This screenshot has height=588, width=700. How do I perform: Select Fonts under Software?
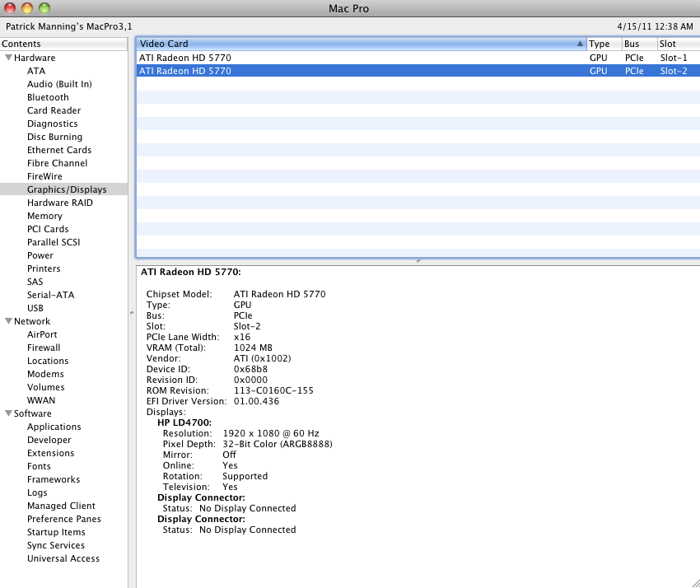39,466
